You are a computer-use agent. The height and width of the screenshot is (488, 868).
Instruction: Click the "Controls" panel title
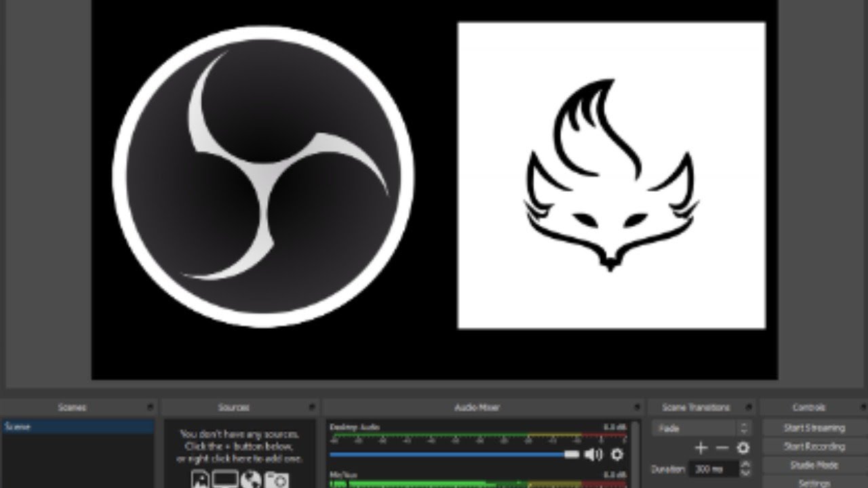808,407
